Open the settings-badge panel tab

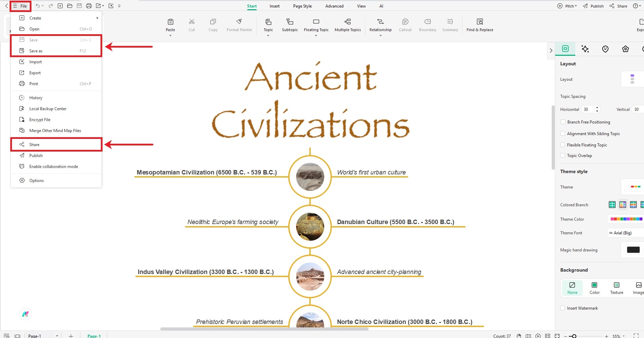tap(626, 49)
